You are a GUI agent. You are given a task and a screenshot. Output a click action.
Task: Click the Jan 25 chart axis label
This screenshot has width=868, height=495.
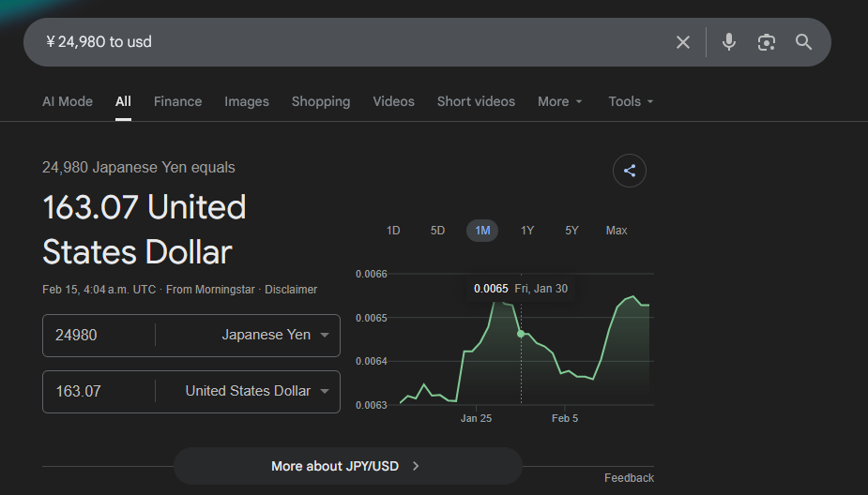pyautogui.click(x=476, y=419)
